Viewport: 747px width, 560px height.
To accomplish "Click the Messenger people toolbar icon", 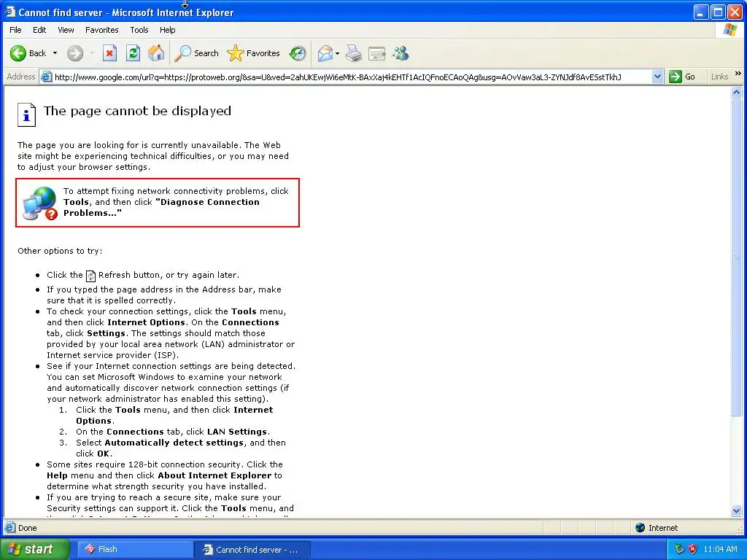I will pos(400,53).
